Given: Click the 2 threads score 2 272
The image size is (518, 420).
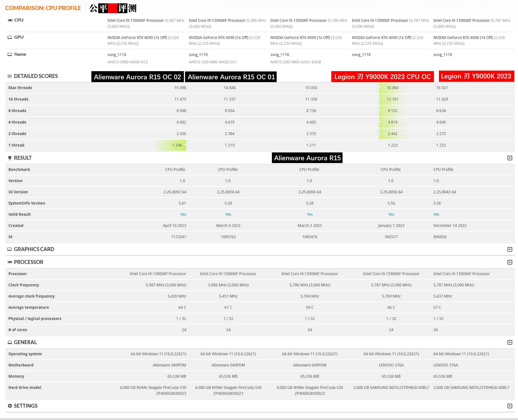Looking at the screenshot, I should click(441, 134).
